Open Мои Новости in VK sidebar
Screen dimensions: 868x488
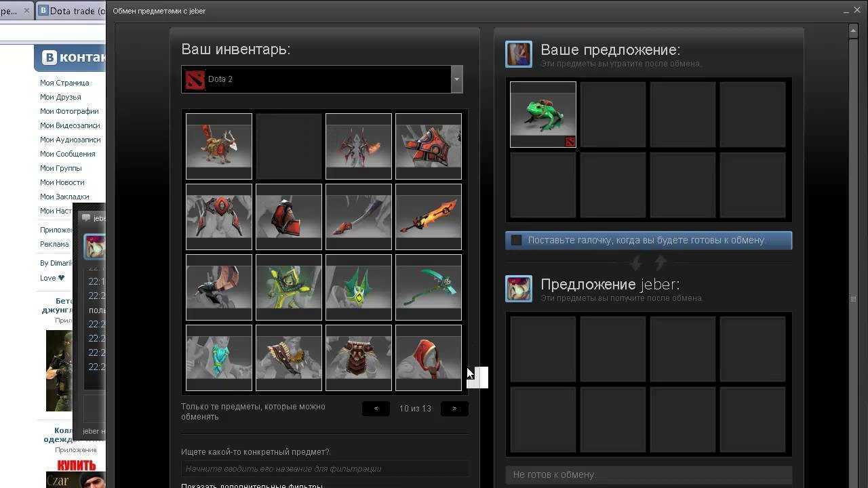point(62,182)
